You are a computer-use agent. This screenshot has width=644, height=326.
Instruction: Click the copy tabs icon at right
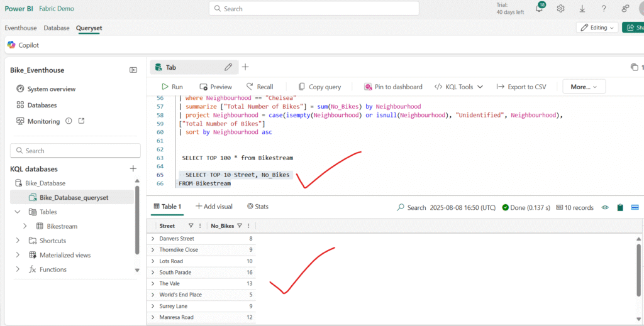pos(635,67)
